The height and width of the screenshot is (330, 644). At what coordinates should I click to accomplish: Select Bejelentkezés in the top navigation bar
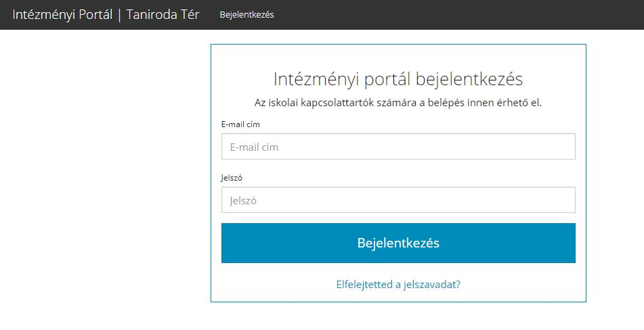(x=246, y=15)
